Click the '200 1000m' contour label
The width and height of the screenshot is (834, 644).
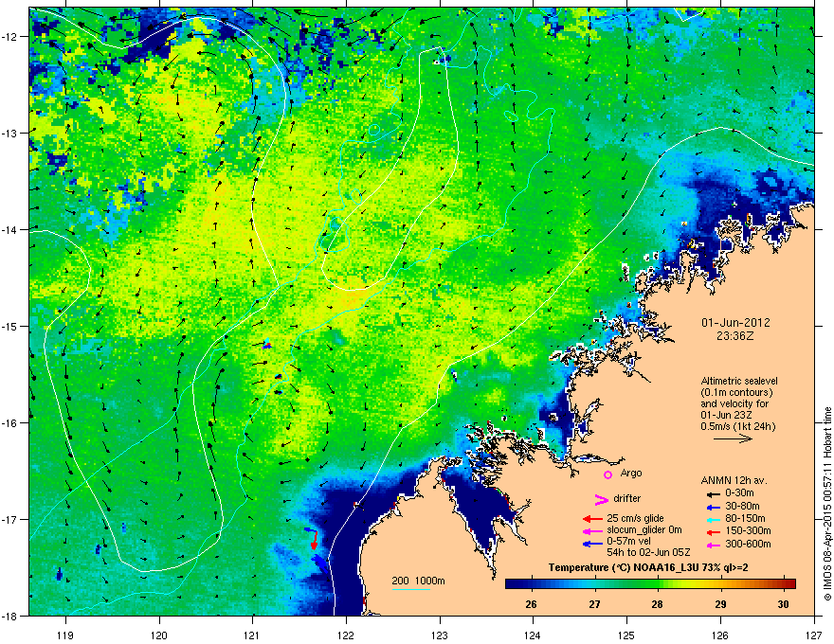coord(418,581)
